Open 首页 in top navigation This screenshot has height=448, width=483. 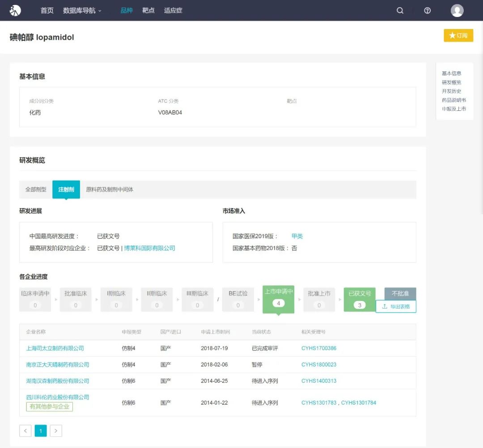point(47,10)
